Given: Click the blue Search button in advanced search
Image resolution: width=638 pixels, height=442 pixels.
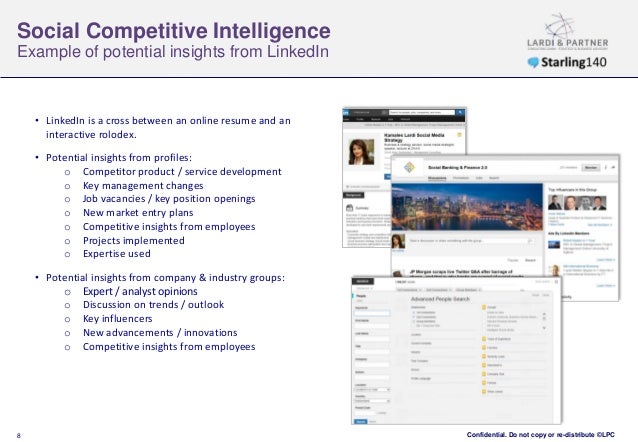Looking at the screenshot, I should (x=361, y=422).
